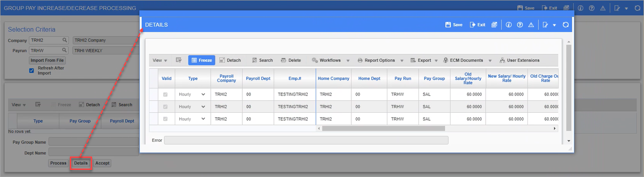Click the down arrow of the Details vertical scrollbar

569,141
